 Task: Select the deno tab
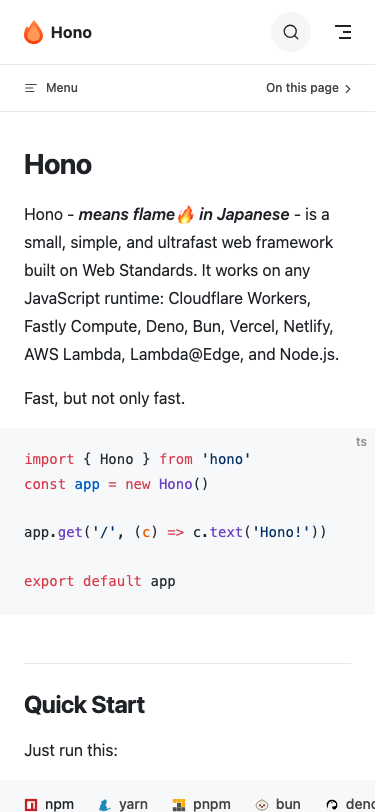pos(350,804)
